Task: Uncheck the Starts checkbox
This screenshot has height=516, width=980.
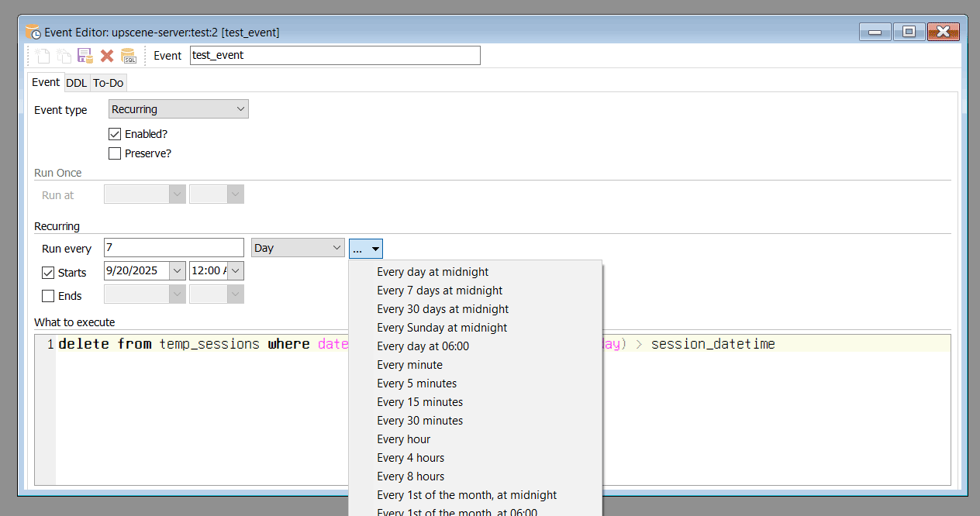Action: click(x=47, y=272)
